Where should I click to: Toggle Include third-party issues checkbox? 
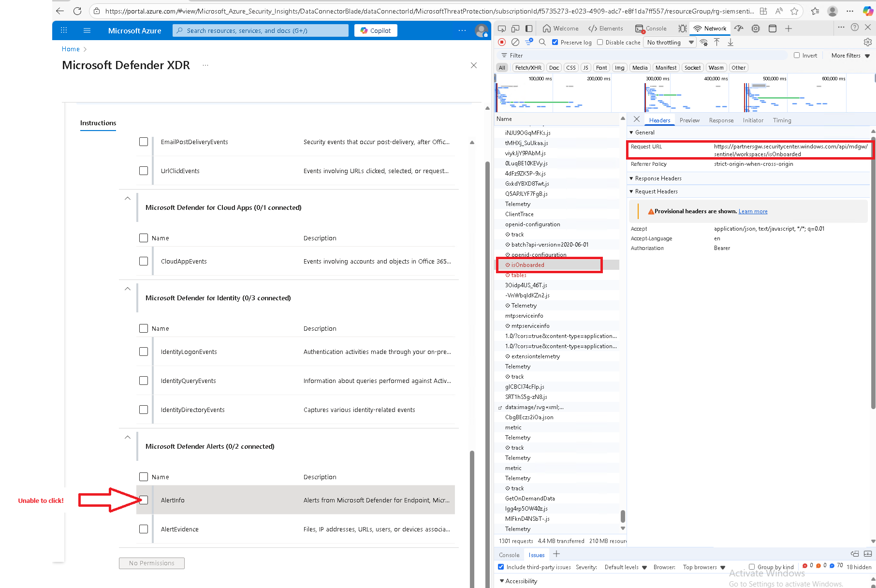click(501, 567)
